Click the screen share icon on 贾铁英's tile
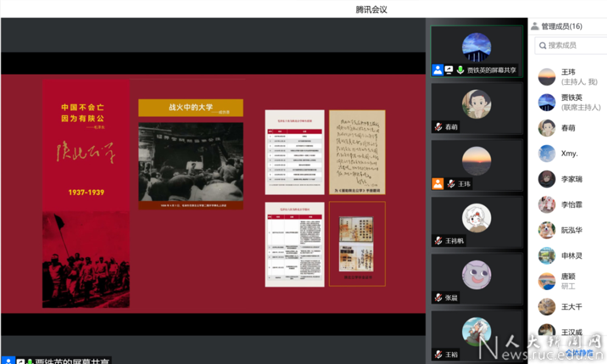 tap(449, 70)
